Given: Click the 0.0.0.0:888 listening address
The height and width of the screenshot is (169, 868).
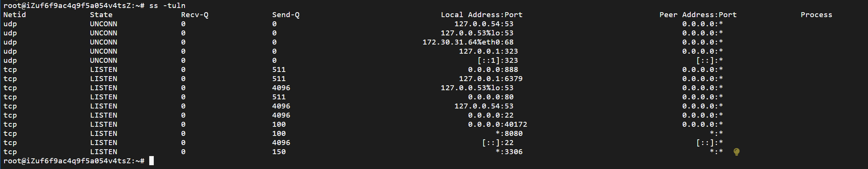Looking at the screenshot, I should (493, 70).
